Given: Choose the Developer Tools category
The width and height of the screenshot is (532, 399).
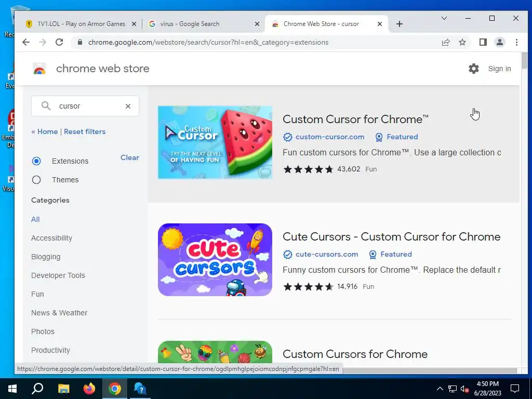Looking at the screenshot, I should click(x=58, y=275).
